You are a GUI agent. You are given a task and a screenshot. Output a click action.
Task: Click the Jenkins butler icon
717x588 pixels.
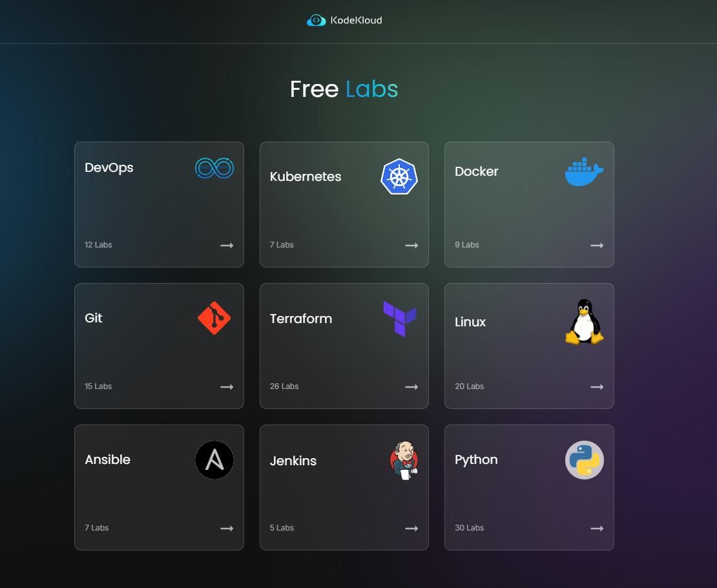click(x=404, y=461)
